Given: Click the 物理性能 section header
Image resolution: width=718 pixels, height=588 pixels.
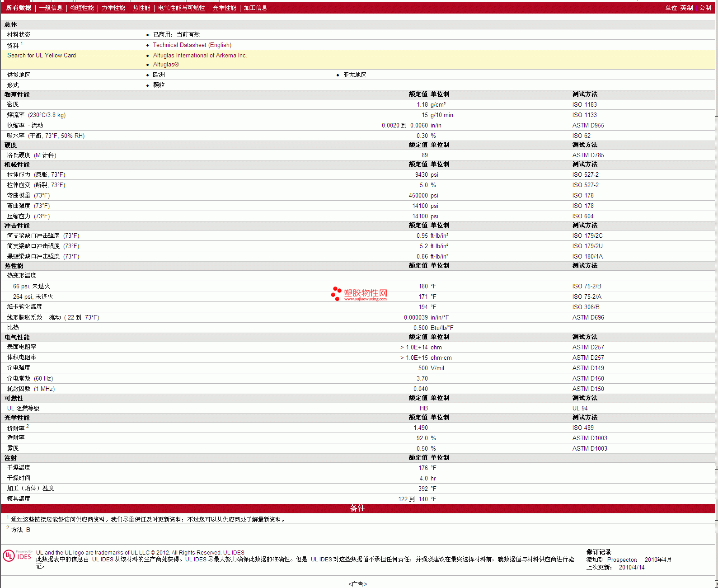Looking at the screenshot, I should tap(17, 94).
